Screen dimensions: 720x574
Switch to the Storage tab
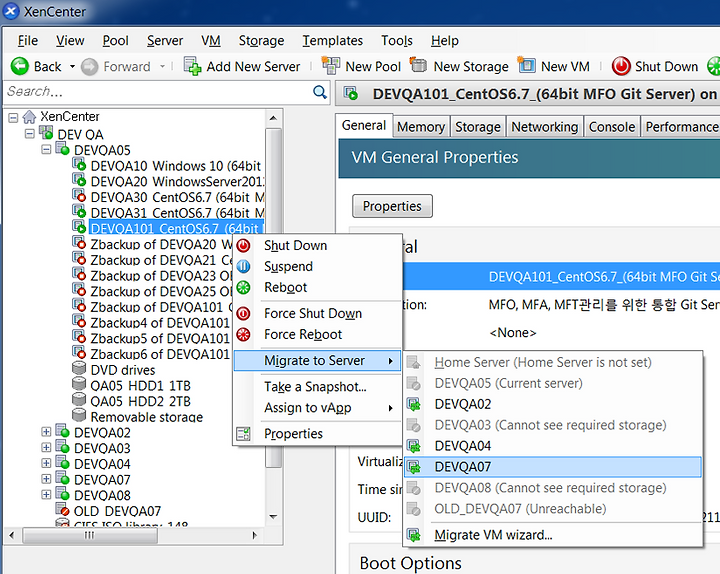[478, 127]
